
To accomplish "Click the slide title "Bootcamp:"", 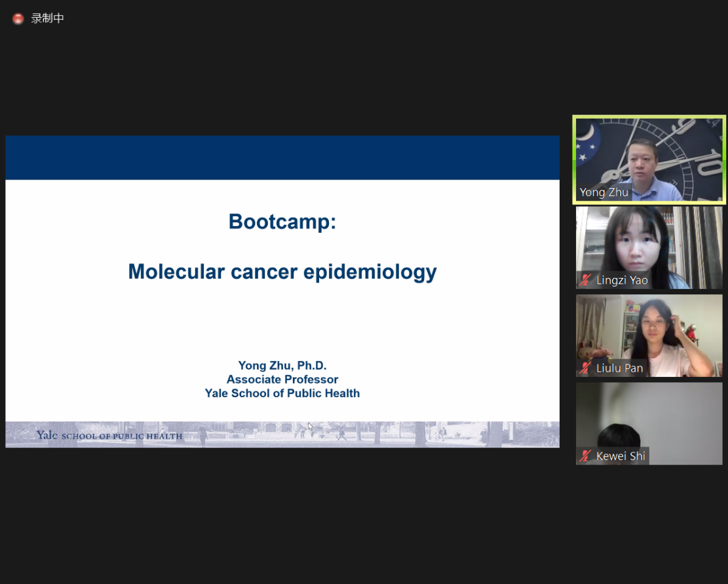I will (x=282, y=222).
